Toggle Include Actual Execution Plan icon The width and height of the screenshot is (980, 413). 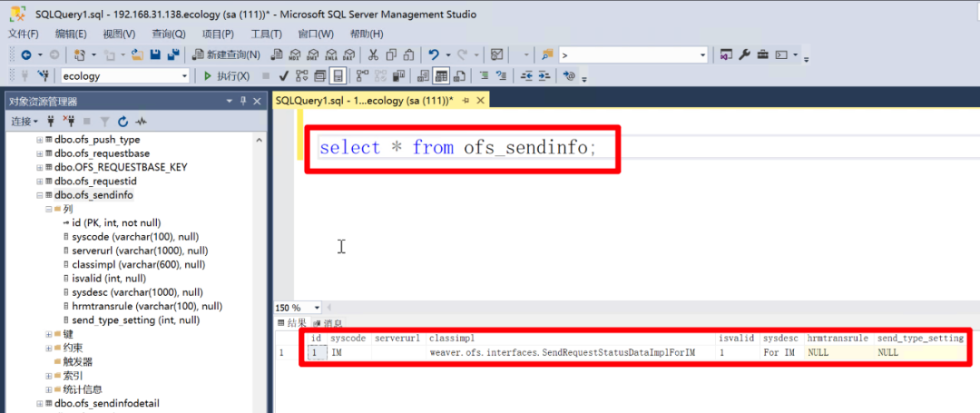pos(362,75)
